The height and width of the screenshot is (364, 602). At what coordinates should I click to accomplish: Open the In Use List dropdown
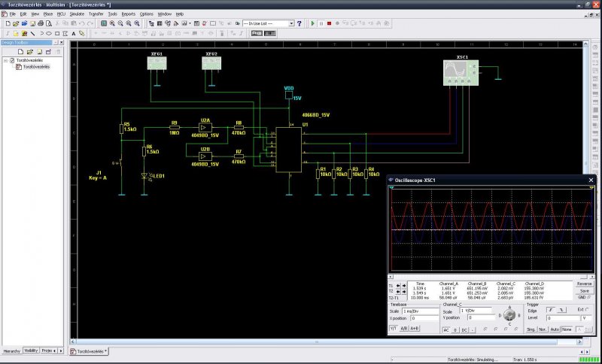tap(290, 23)
